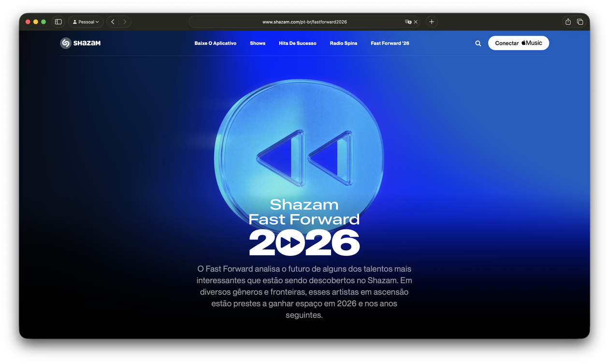Open a new tab with plus icon

[432, 22]
